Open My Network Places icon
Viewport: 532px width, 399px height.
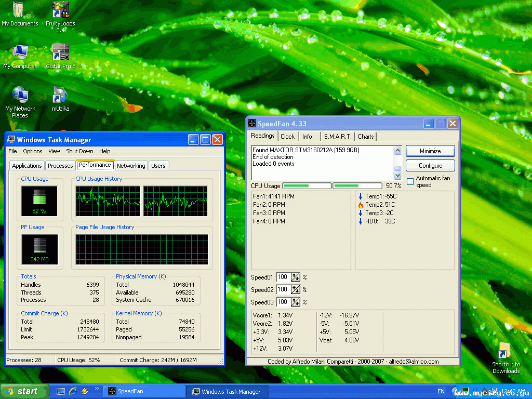[20, 96]
